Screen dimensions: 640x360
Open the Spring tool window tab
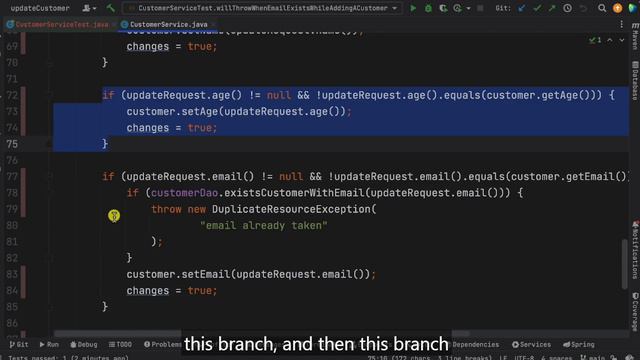click(x=579, y=344)
